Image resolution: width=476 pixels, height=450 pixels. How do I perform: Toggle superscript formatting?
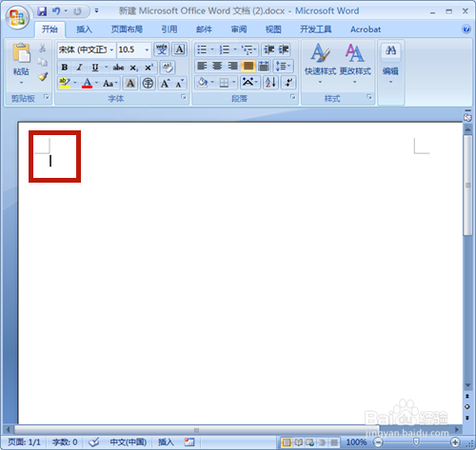click(149, 68)
